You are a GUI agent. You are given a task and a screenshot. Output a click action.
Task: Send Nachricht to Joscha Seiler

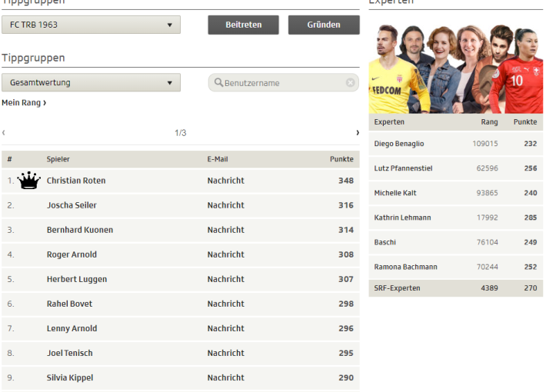[x=225, y=205]
